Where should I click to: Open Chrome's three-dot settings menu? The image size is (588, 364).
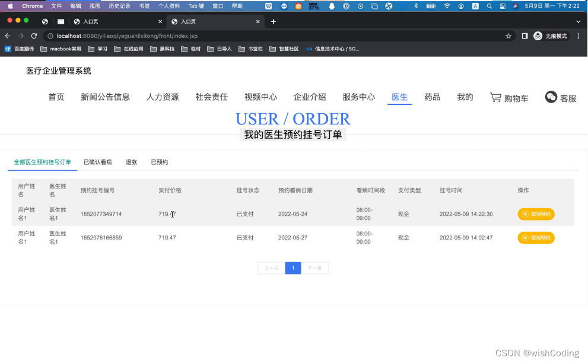579,36
